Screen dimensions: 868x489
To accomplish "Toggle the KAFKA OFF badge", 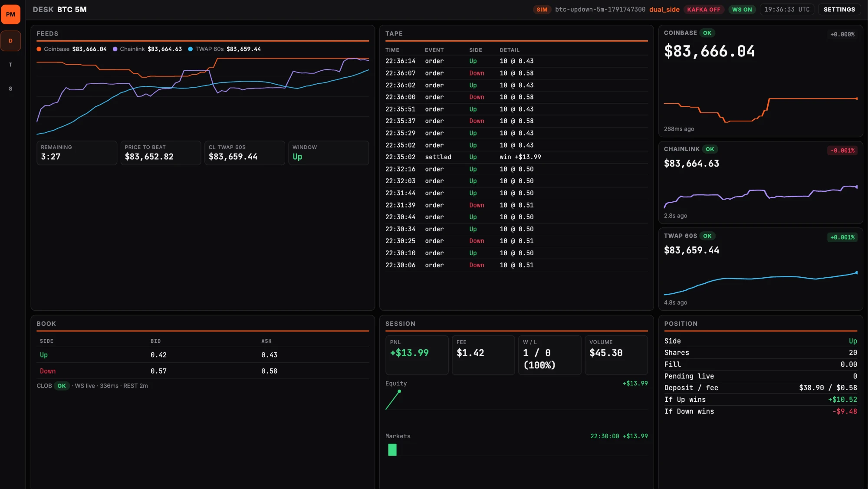I will [x=704, y=10].
